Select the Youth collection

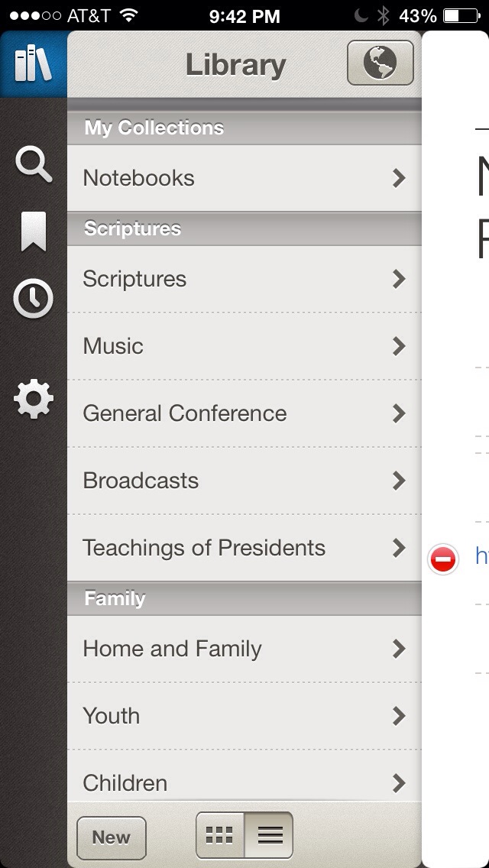244,716
